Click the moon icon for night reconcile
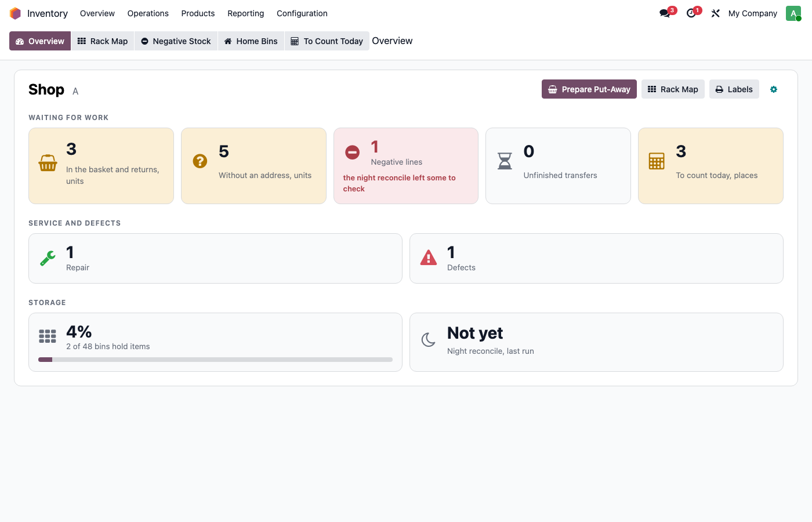812x522 pixels. (429, 340)
